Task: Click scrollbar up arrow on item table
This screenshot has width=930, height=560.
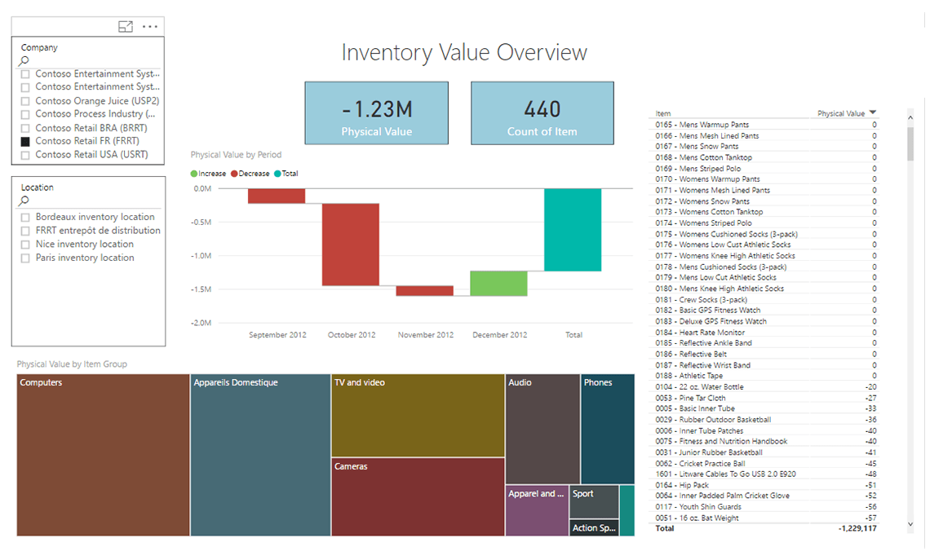Action: click(x=910, y=117)
